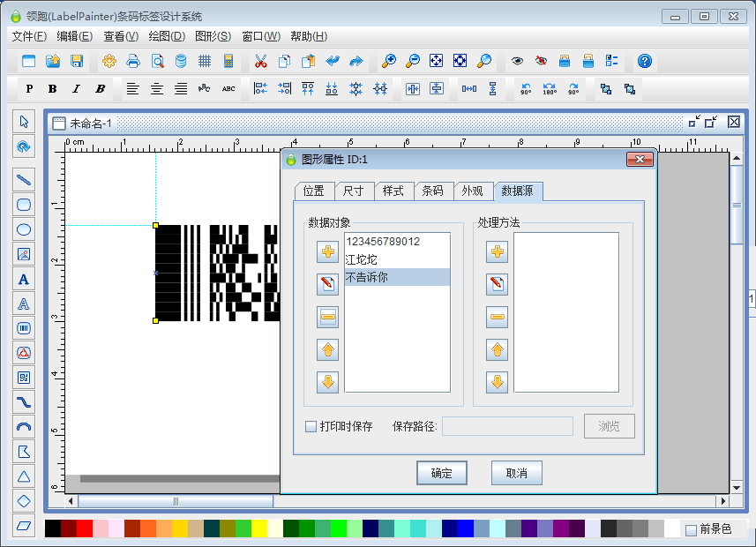Click the print preview magnifier icon
The height and width of the screenshot is (547, 756).
tap(158, 61)
